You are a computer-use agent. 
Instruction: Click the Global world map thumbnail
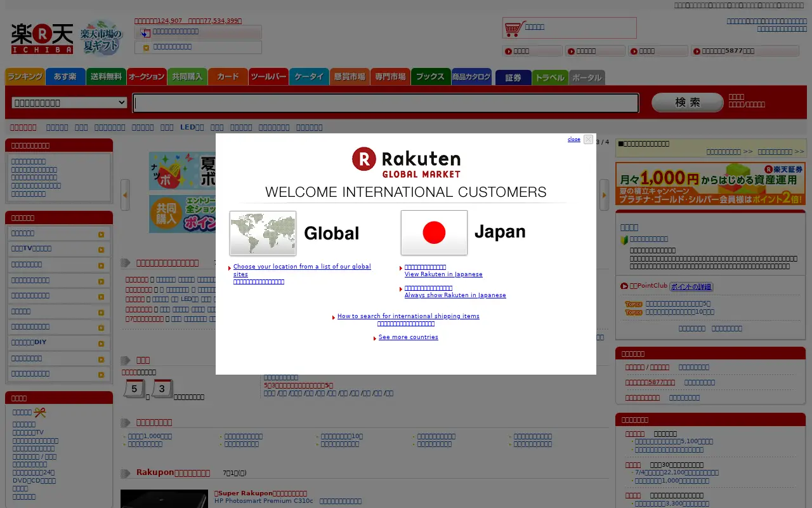[263, 233]
